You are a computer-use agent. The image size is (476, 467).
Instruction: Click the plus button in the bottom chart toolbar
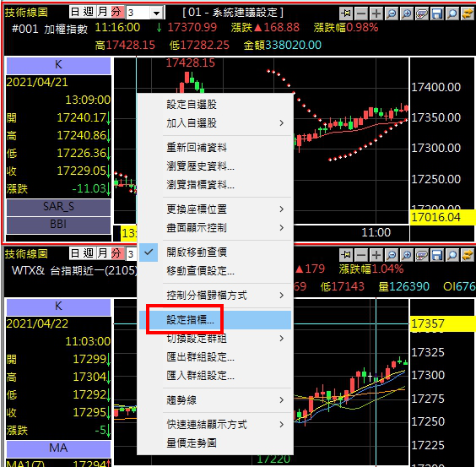376,255
